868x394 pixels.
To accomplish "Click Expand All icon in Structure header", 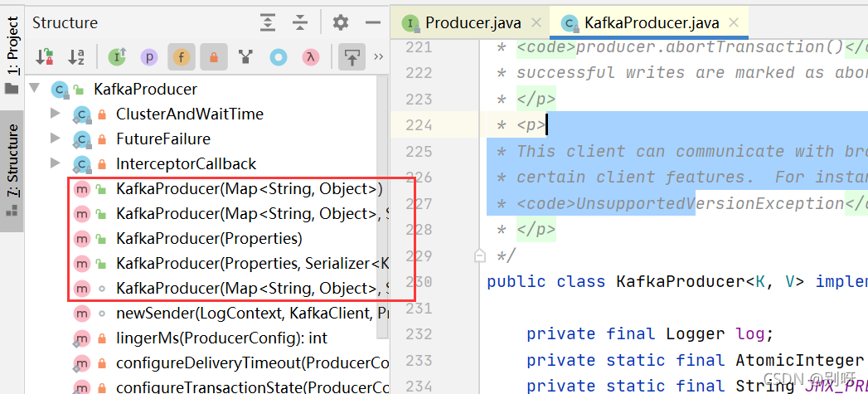I will coord(268,22).
